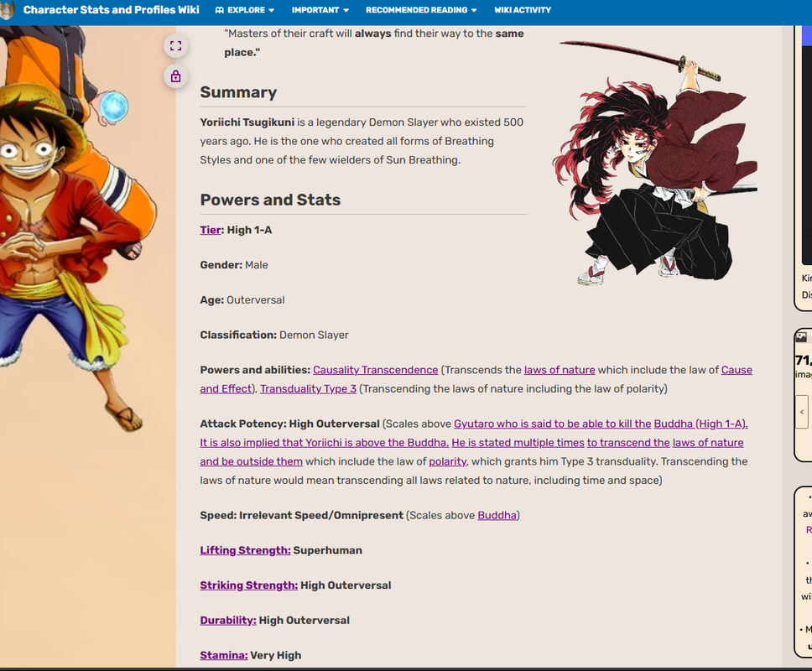Open 'He is stated multiple times' link
This screenshot has width=812, height=671.
[x=518, y=443]
